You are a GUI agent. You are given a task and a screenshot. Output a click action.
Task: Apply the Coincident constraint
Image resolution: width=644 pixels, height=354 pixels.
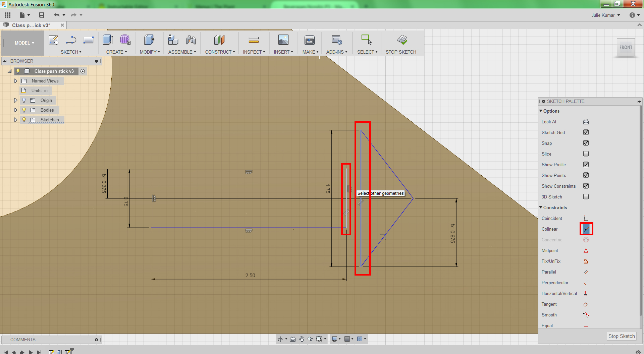click(586, 218)
